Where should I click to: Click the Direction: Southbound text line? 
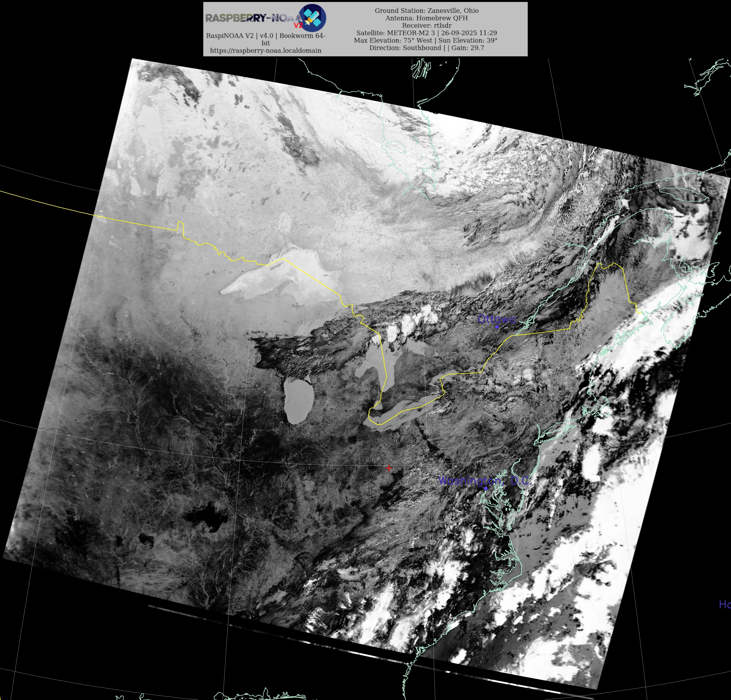(x=427, y=48)
